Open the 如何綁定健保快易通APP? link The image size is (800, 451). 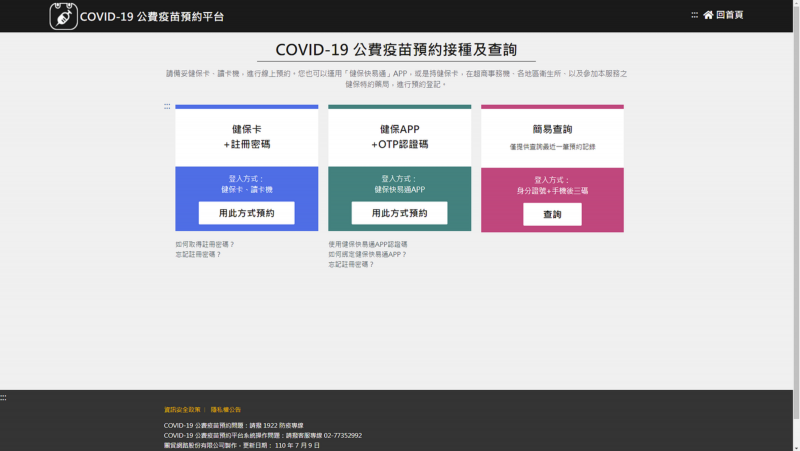point(367,254)
